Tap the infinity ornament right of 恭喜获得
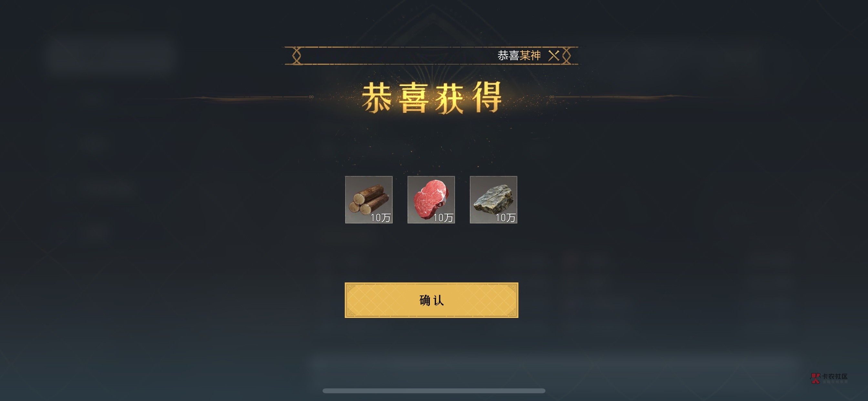This screenshot has height=401, width=868. click(x=552, y=97)
